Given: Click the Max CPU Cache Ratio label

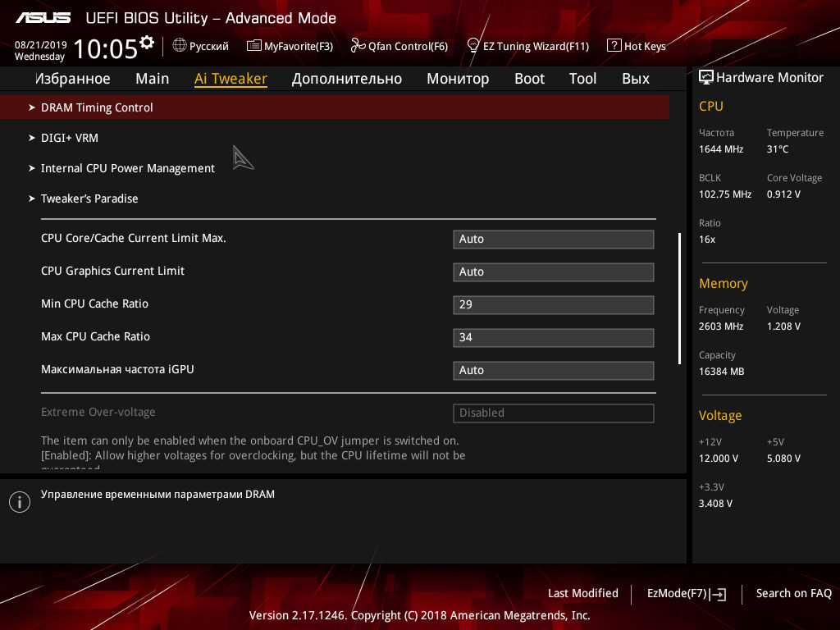Looking at the screenshot, I should tap(95, 336).
